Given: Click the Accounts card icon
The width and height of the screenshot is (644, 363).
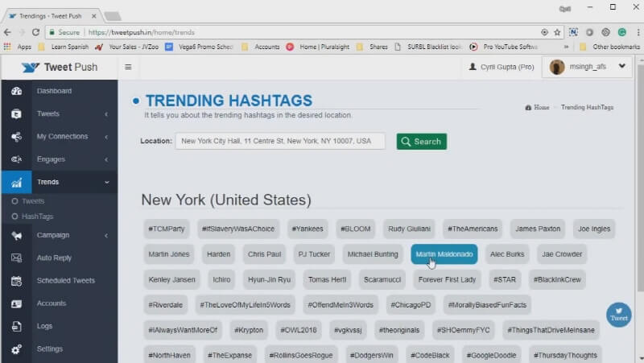Looking at the screenshot, I should 16,304.
